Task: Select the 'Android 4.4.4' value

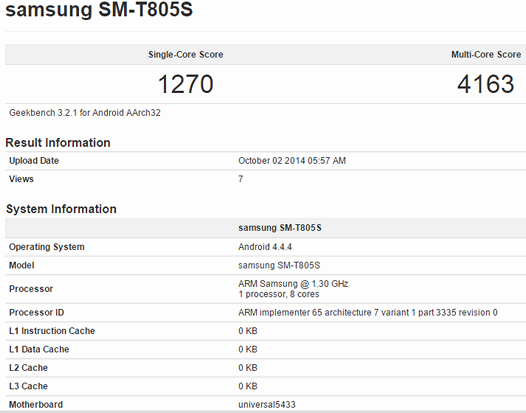Action: coord(265,247)
